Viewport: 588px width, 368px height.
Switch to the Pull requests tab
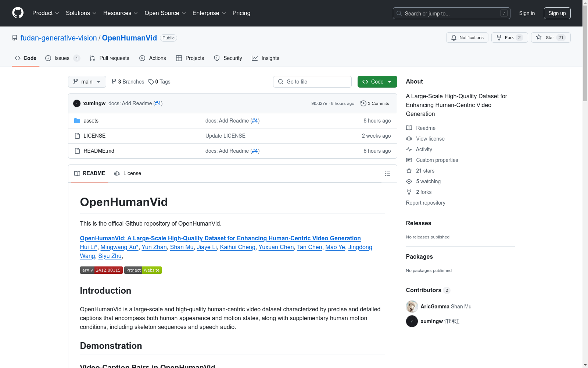109,58
